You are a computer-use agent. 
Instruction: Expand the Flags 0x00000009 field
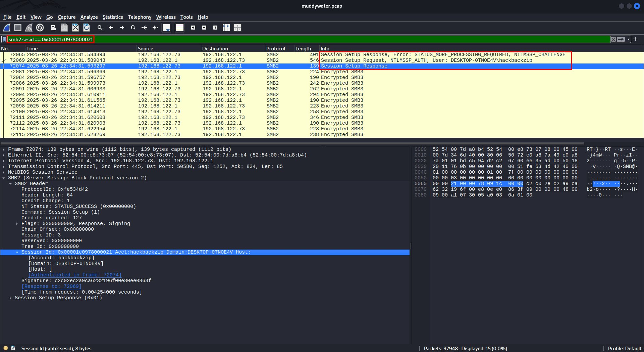[x=17, y=224]
